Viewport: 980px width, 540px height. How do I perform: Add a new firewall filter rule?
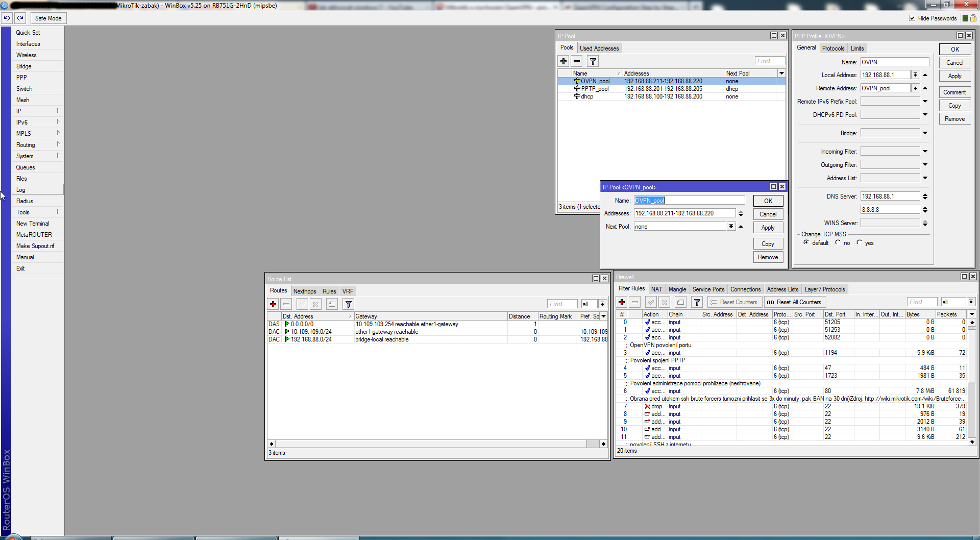(x=622, y=302)
